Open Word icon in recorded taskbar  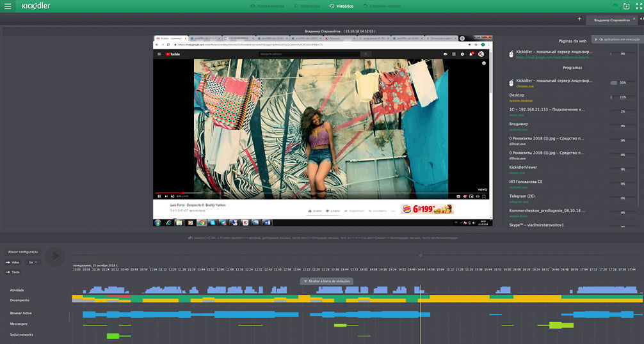point(268,223)
